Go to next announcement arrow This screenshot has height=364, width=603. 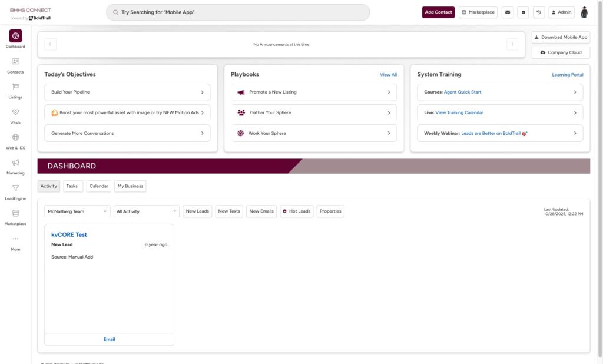tap(512, 44)
